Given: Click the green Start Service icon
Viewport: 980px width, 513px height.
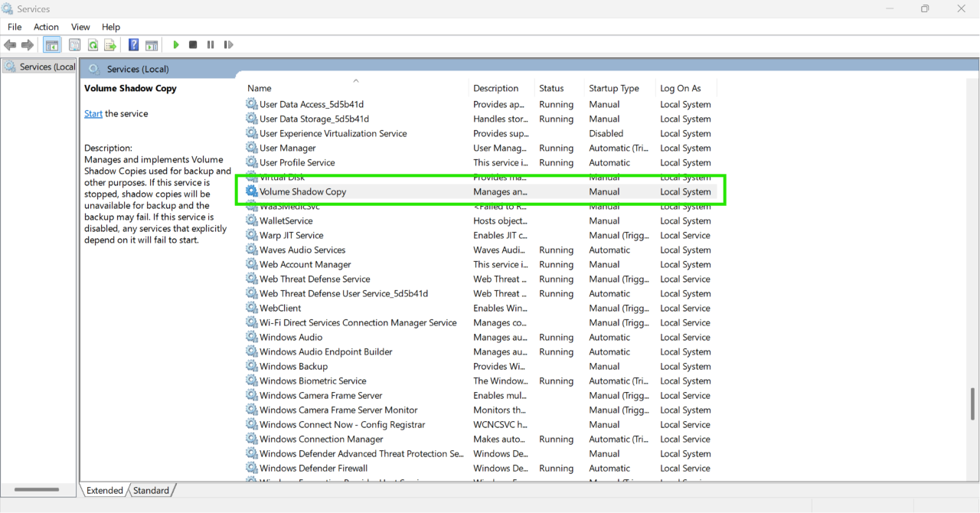Looking at the screenshot, I should pos(176,45).
